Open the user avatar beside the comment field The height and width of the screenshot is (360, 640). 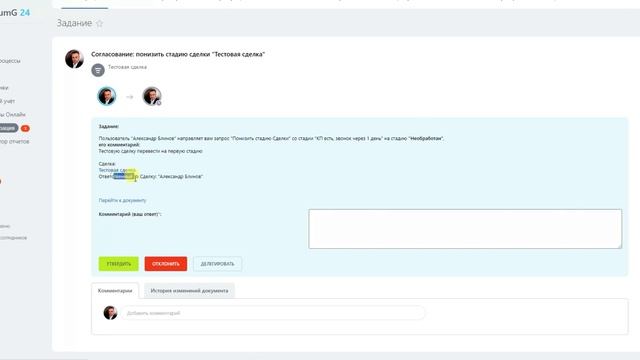coord(110,313)
